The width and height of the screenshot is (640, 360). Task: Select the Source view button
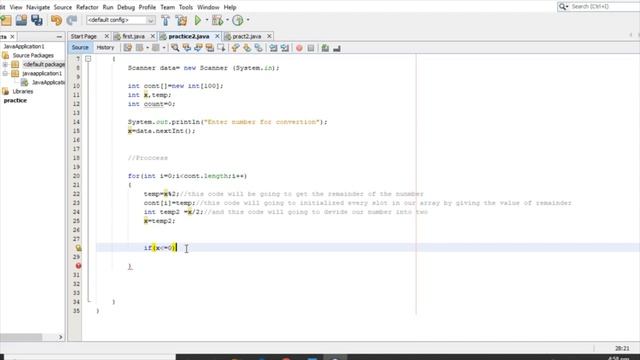[80, 48]
